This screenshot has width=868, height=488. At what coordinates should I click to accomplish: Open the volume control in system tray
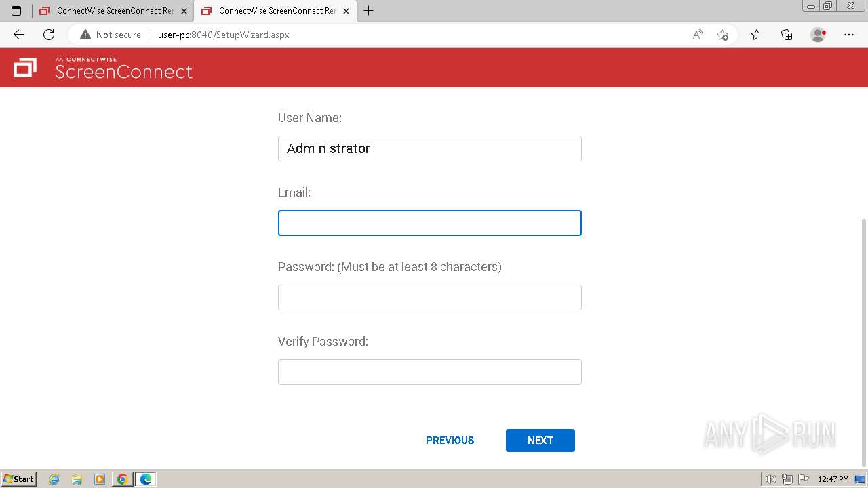pos(771,479)
